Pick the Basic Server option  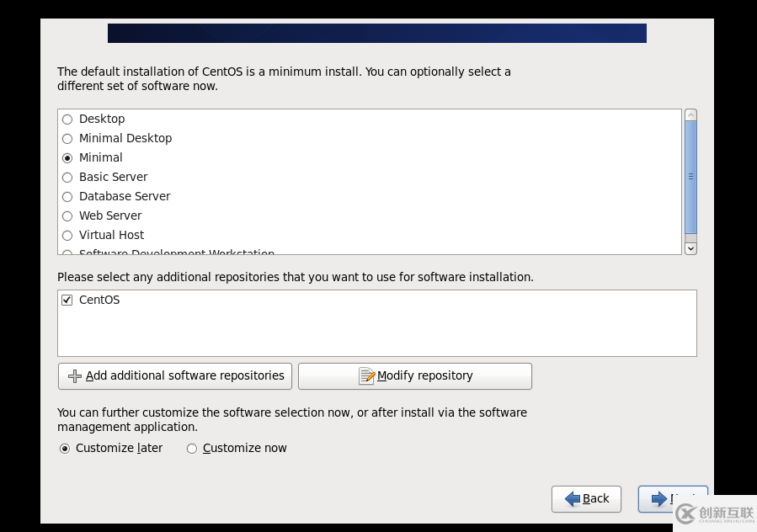67,177
